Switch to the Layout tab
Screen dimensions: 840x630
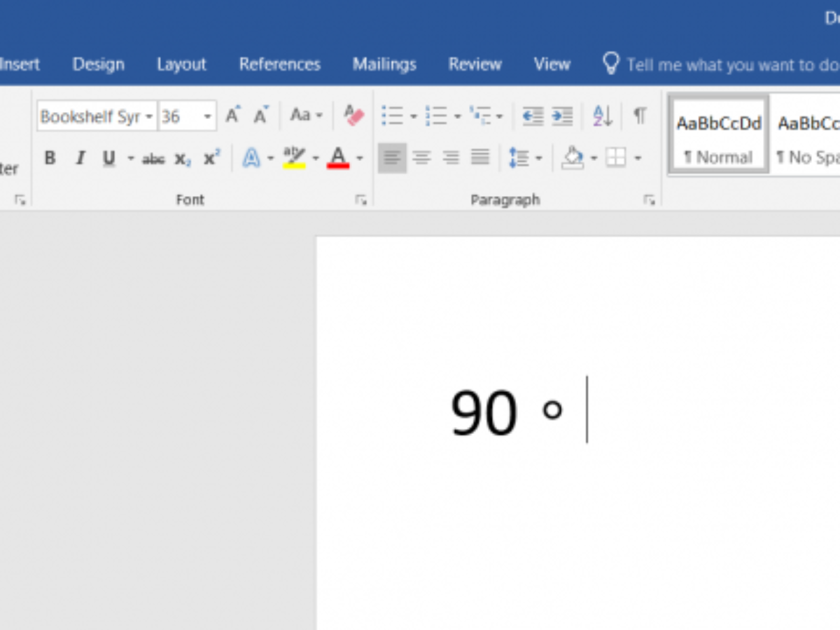click(x=181, y=64)
